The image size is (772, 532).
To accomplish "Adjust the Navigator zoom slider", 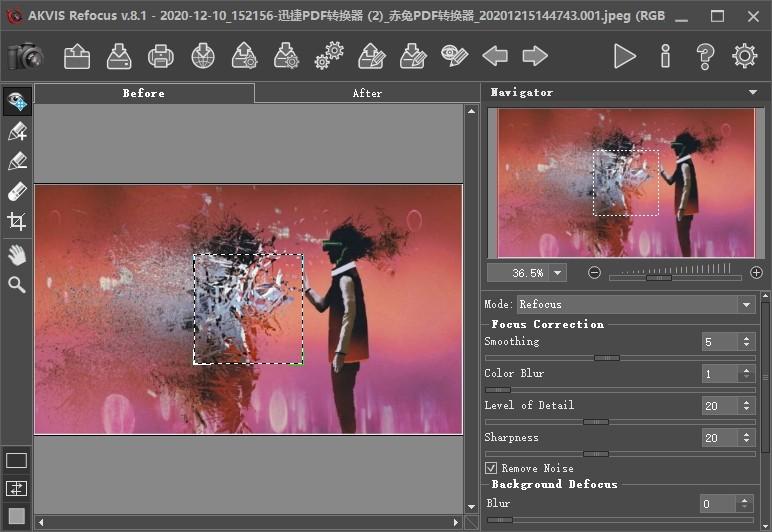I will click(x=658, y=278).
